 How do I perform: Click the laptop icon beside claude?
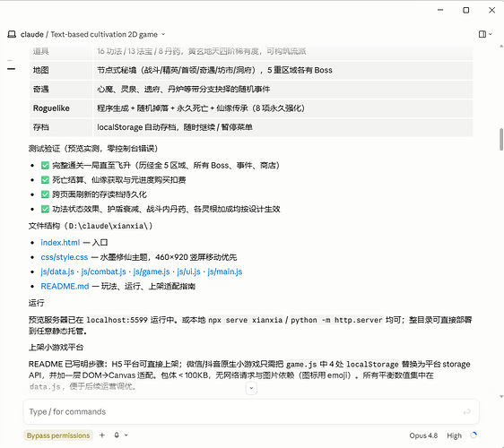pyautogui.click(x=12, y=34)
